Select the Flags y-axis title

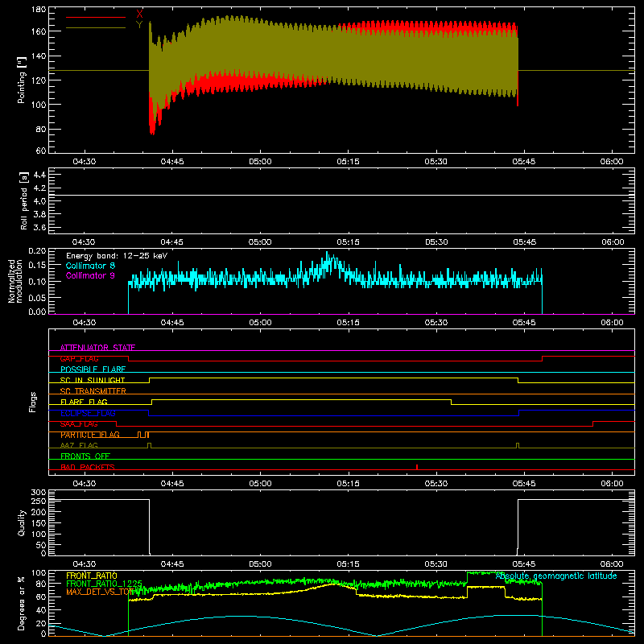tap(33, 402)
